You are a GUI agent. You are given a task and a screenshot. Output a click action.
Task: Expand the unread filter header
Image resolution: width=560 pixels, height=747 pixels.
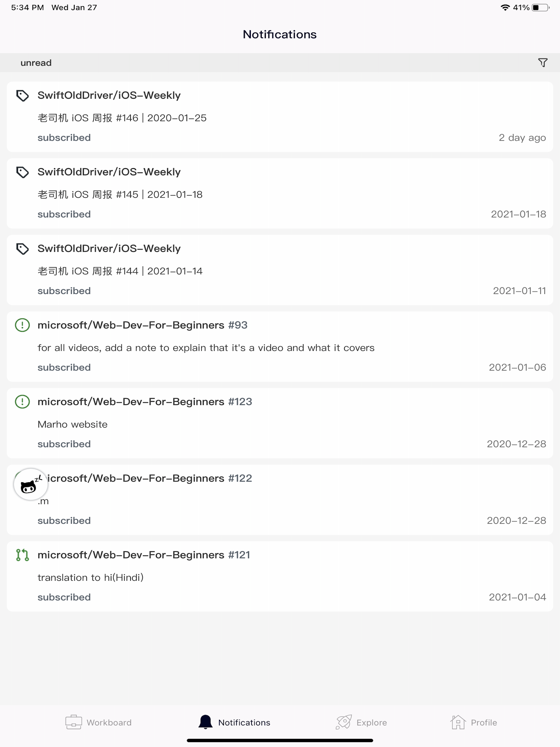pos(36,63)
